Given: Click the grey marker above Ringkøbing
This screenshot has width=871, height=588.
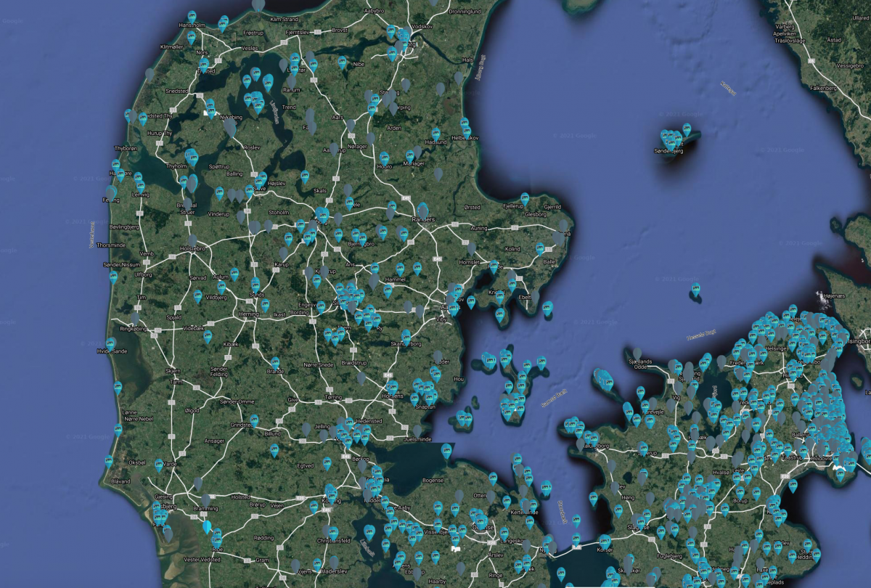Looking at the screenshot, I should [135, 318].
